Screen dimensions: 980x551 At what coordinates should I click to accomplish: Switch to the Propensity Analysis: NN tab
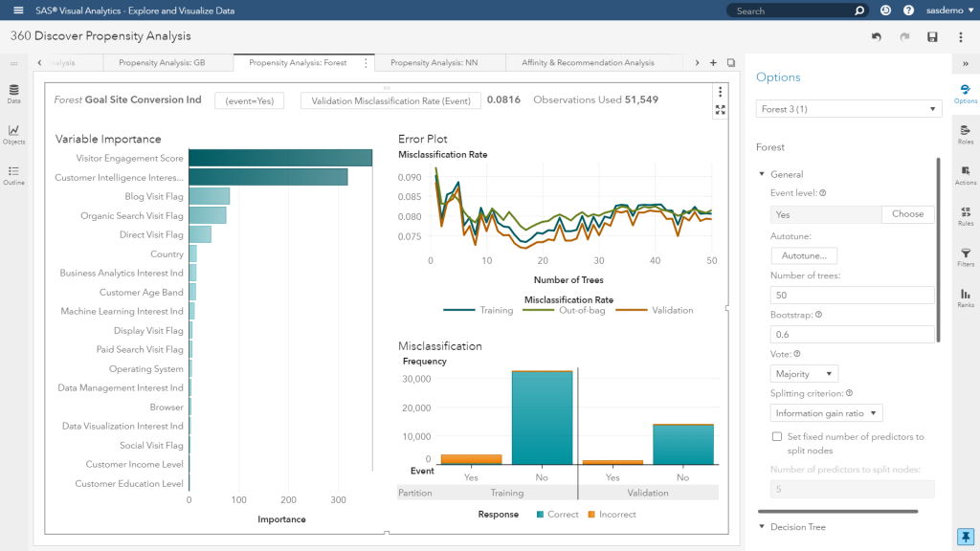point(434,61)
